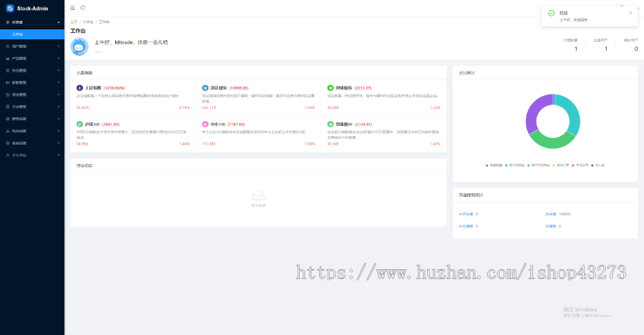
Task: Click the green check icon in notification
Action: click(551, 13)
